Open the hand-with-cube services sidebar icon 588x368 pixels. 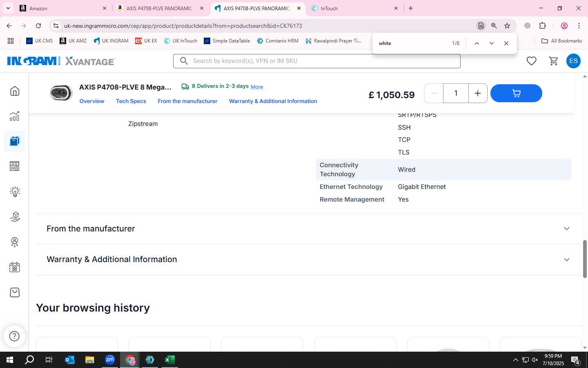click(15, 217)
